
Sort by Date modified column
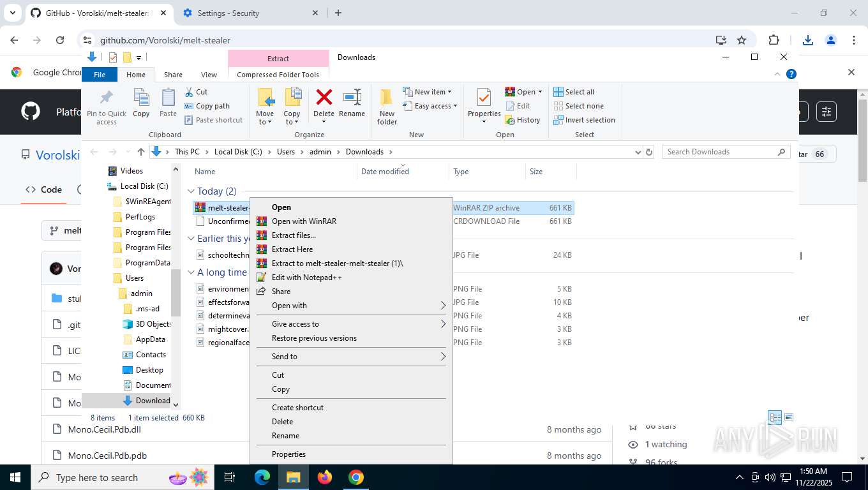point(403,172)
